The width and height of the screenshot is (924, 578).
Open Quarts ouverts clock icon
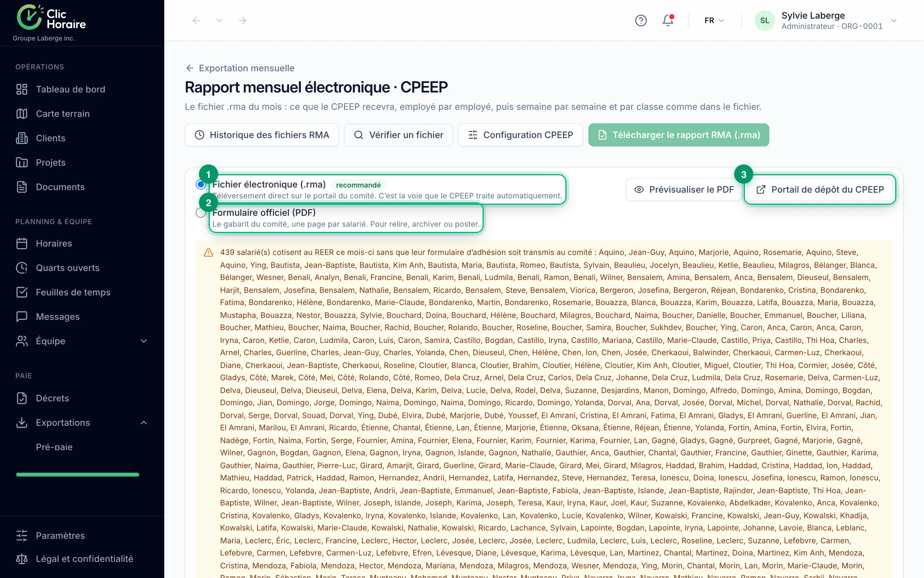[22, 268]
